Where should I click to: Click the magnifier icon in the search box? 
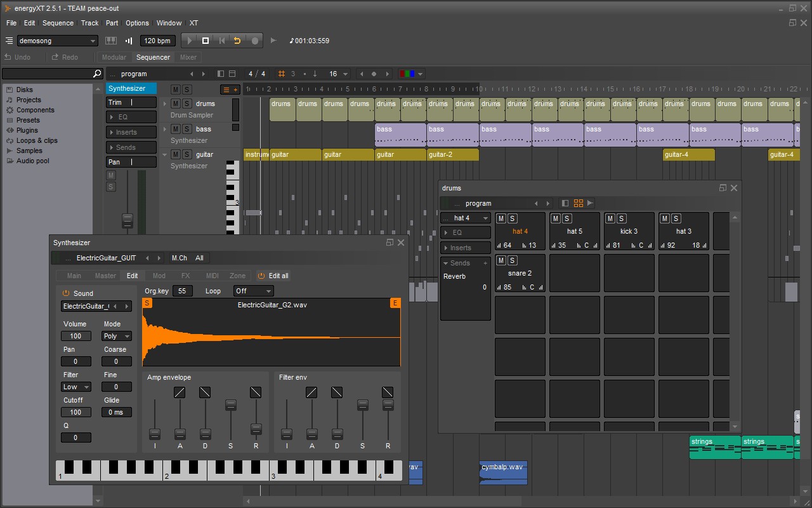point(97,73)
